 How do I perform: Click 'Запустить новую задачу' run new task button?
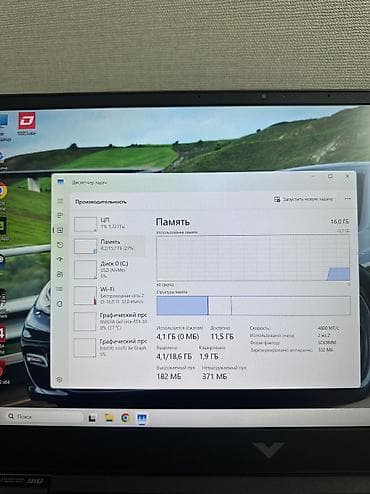(303, 199)
